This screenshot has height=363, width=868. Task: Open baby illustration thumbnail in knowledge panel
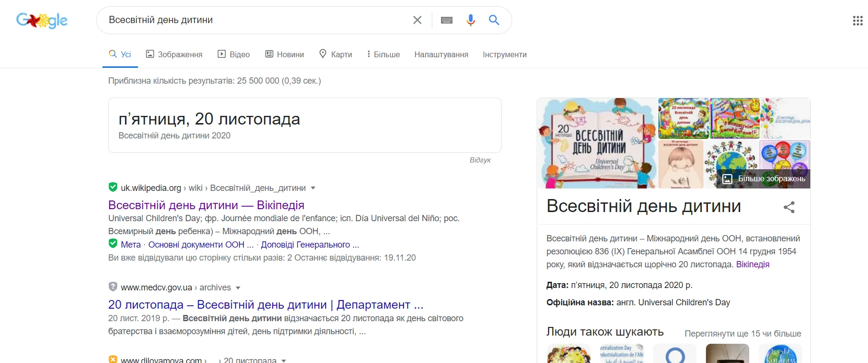pyautogui.click(x=680, y=164)
